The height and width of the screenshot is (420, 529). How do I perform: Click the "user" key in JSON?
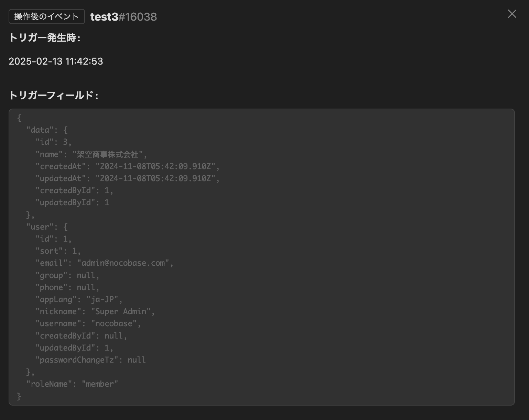tap(40, 227)
